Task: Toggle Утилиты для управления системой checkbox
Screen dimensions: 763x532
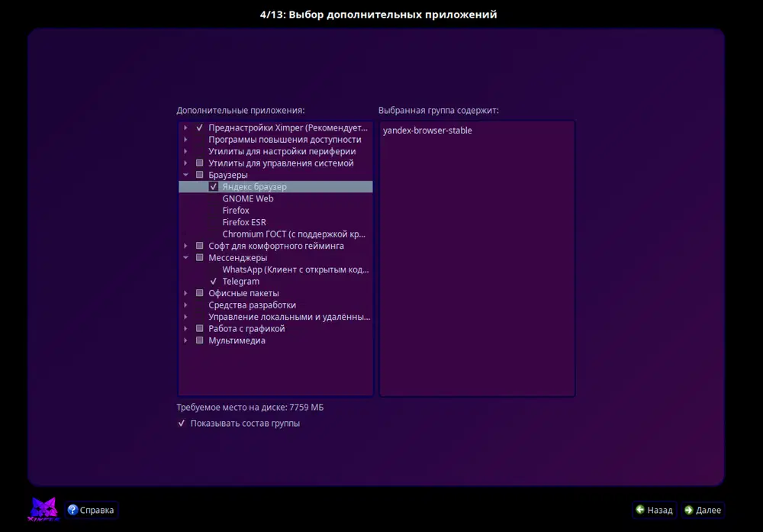Action: click(199, 163)
